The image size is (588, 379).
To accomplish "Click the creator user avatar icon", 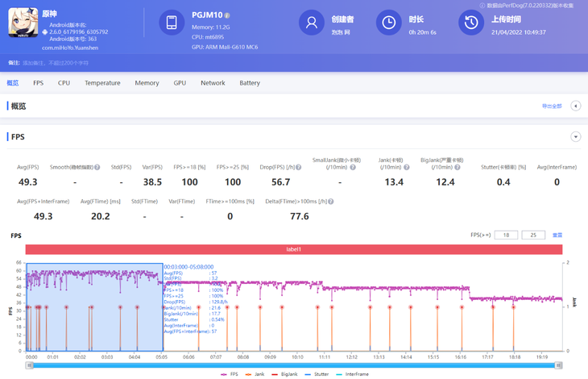I will point(311,23).
